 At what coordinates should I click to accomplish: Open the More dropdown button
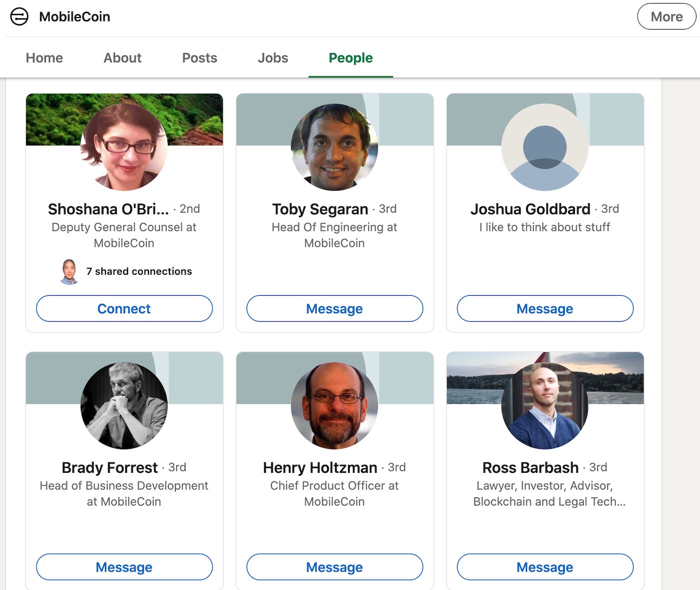click(x=666, y=17)
